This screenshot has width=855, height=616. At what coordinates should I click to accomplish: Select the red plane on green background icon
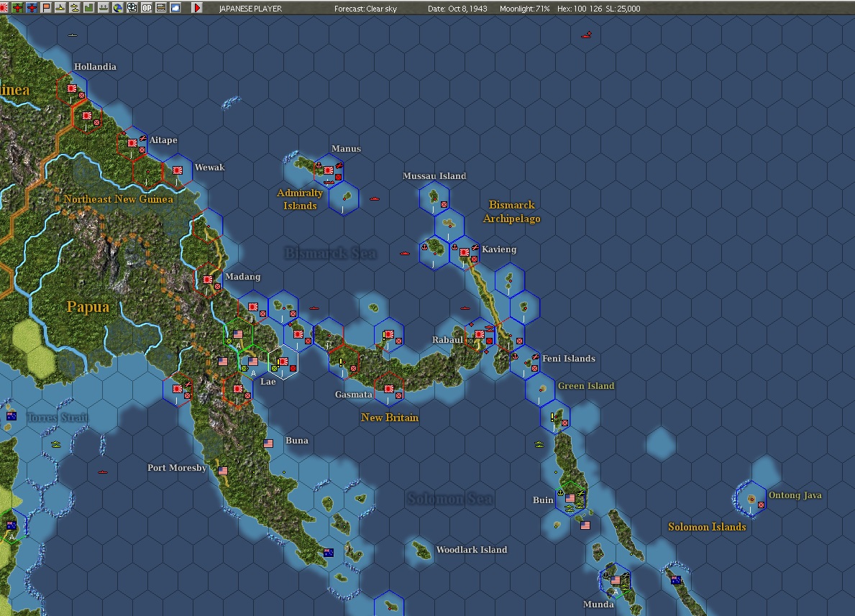click(x=17, y=8)
